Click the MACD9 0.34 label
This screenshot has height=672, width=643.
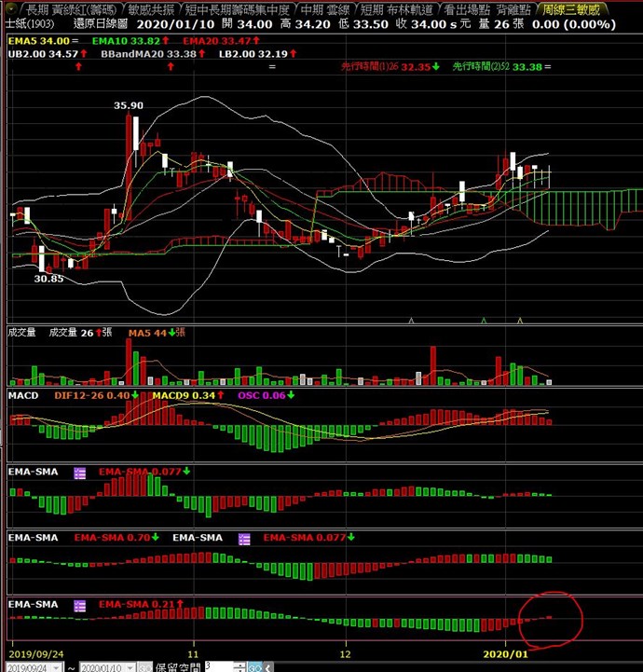184,395
